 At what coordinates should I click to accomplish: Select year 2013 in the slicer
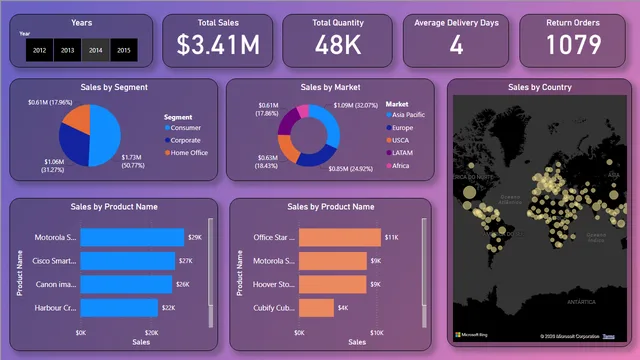(x=67, y=50)
